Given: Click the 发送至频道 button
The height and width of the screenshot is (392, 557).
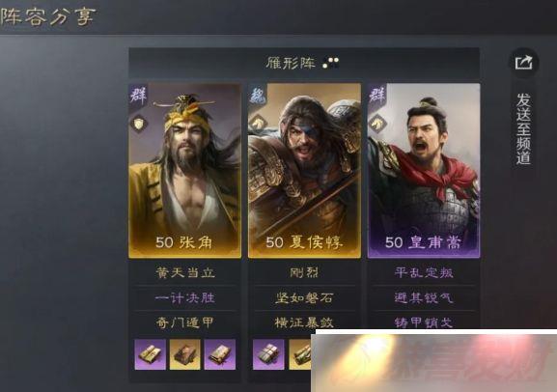Looking at the screenshot, I should [x=523, y=128].
